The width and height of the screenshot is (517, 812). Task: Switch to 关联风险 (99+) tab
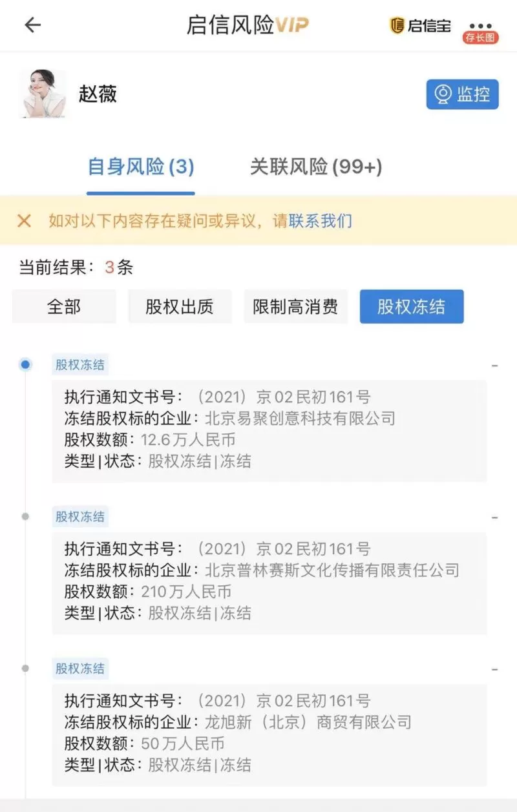click(316, 167)
